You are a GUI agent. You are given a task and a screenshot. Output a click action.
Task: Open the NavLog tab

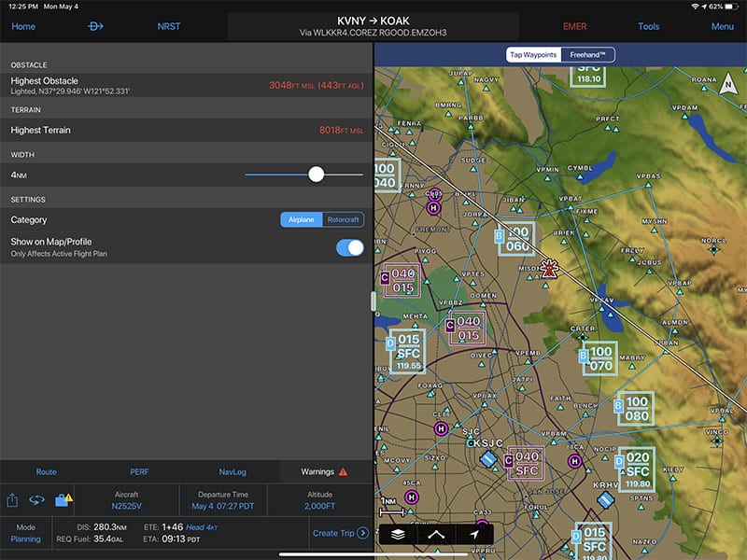click(x=233, y=472)
